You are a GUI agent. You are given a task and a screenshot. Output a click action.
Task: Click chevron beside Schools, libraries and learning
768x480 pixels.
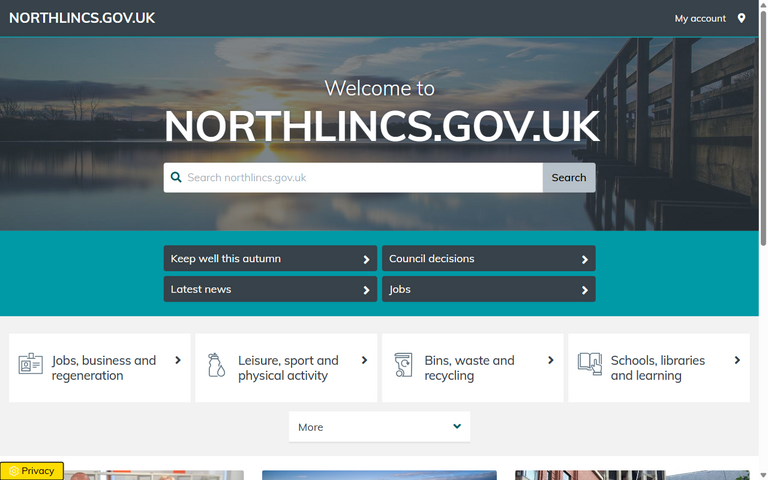pos(737,360)
